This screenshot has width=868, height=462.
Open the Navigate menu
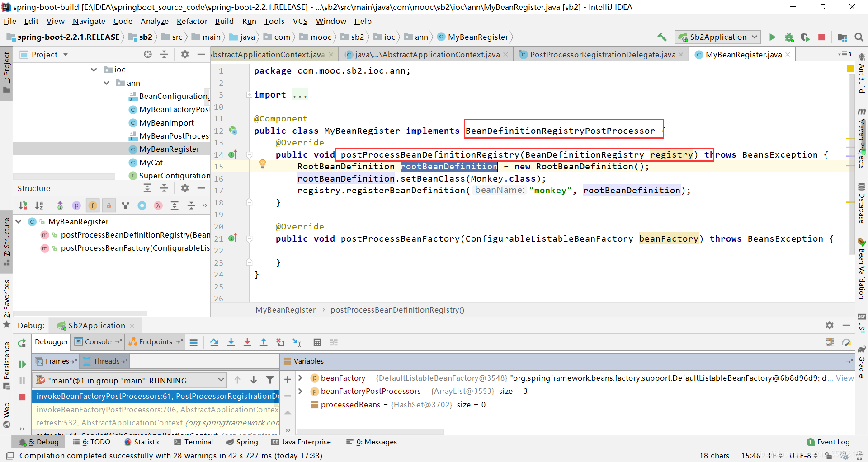89,21
